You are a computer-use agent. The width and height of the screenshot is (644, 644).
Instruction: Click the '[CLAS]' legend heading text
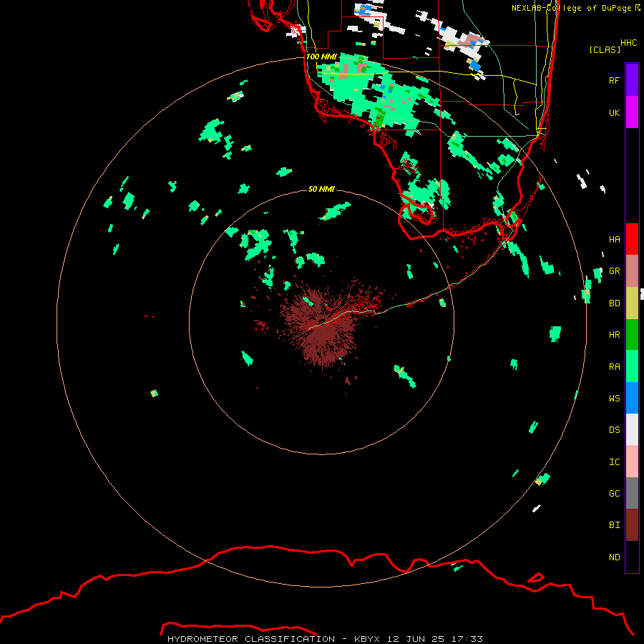coord(605,49)
